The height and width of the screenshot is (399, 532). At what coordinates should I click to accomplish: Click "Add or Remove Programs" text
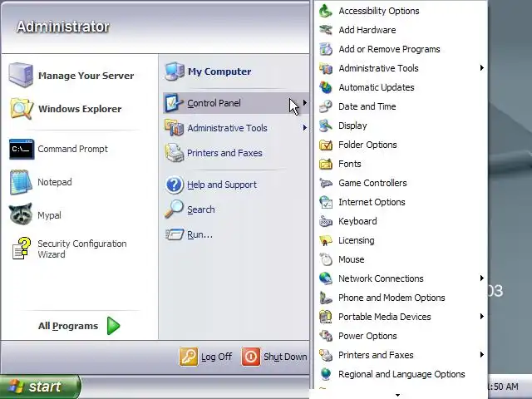click(389, 49)
